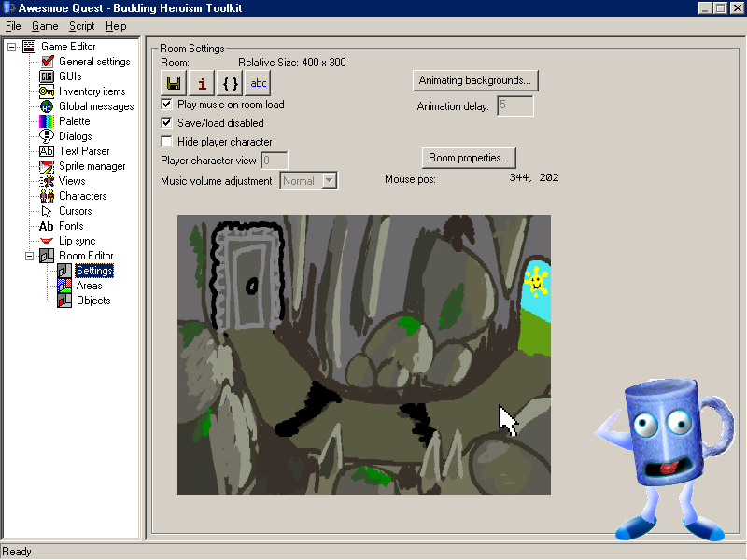Select the Characters icon in the tree
This screenshot has height=560, width=747.
47,196
